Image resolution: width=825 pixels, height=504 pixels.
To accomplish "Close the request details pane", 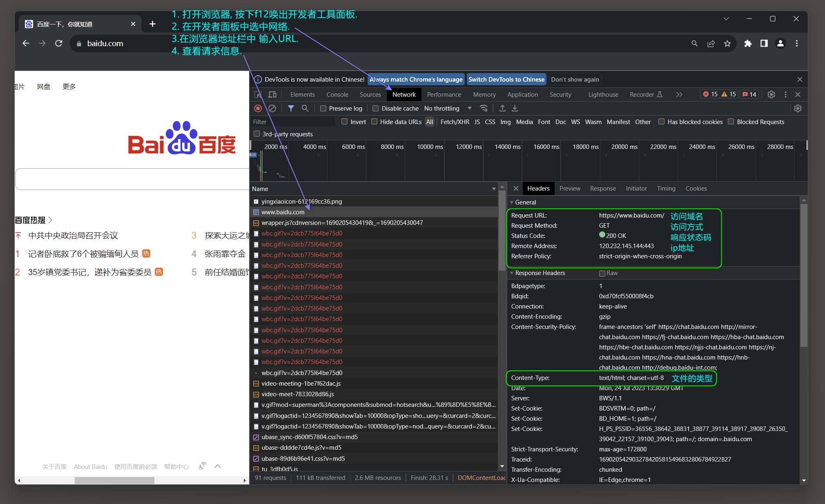I will click(516, 189).
